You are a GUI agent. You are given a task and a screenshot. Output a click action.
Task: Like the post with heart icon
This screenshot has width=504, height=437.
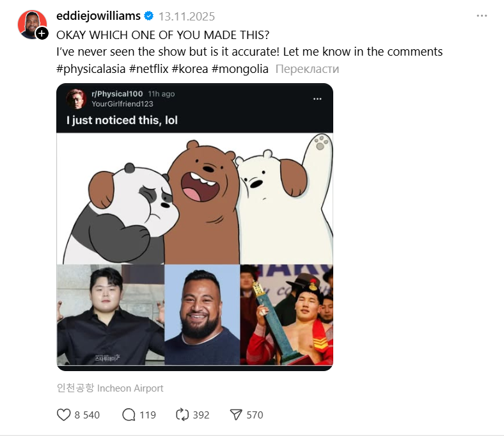coord(64,415)
